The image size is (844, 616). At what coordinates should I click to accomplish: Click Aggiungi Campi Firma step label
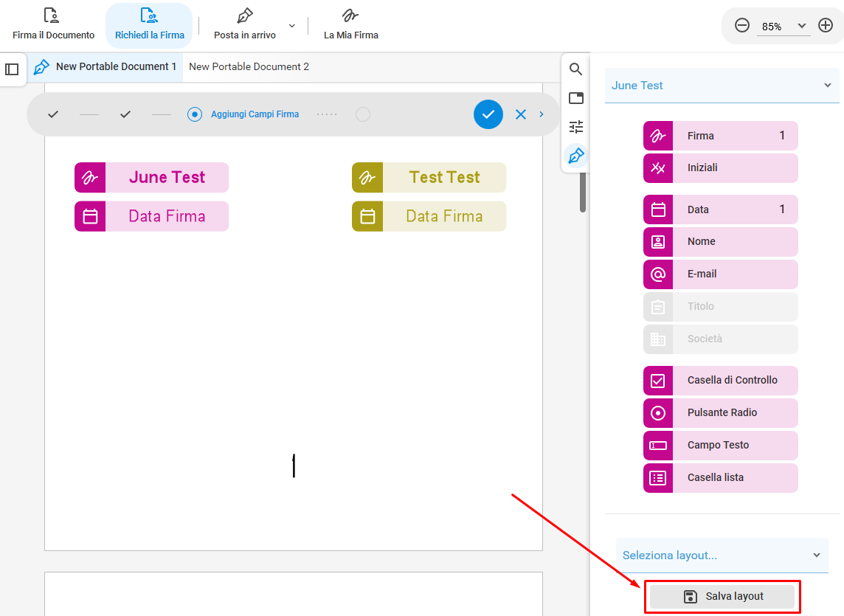(255, 114)
